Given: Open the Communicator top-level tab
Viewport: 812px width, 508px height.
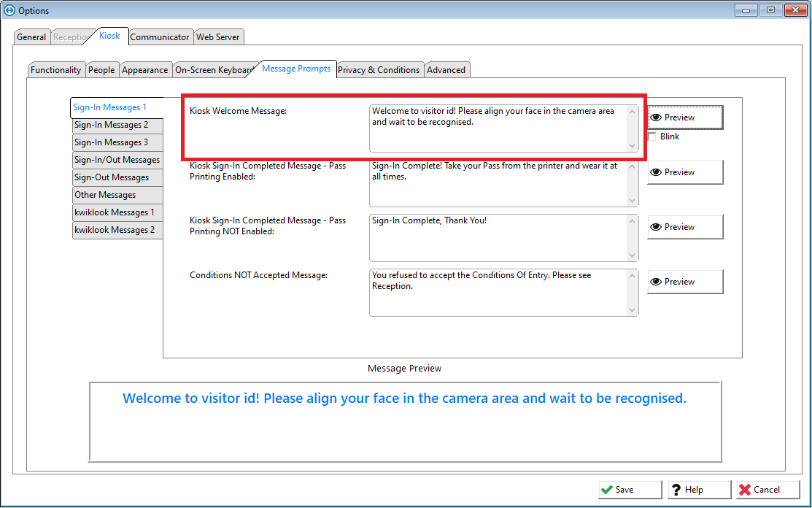Looking at the screenshot, I should (160, 36).
